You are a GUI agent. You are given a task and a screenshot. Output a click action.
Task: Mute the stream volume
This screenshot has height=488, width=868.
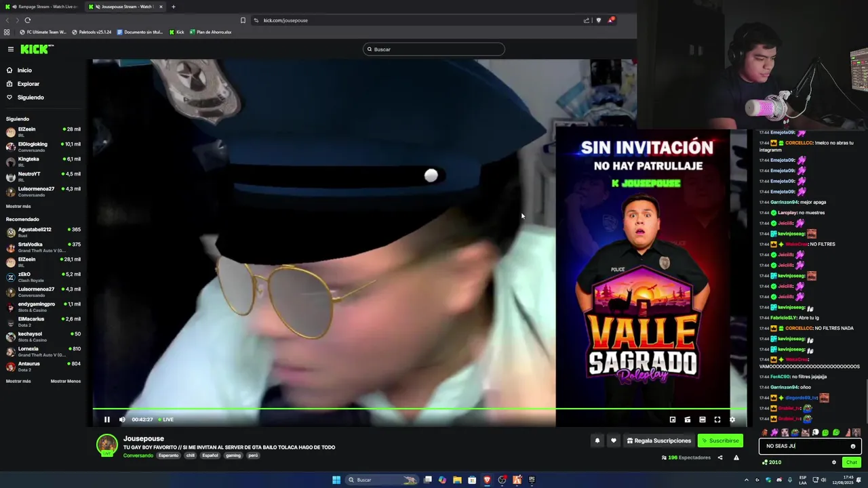click(x=122, y=420)
